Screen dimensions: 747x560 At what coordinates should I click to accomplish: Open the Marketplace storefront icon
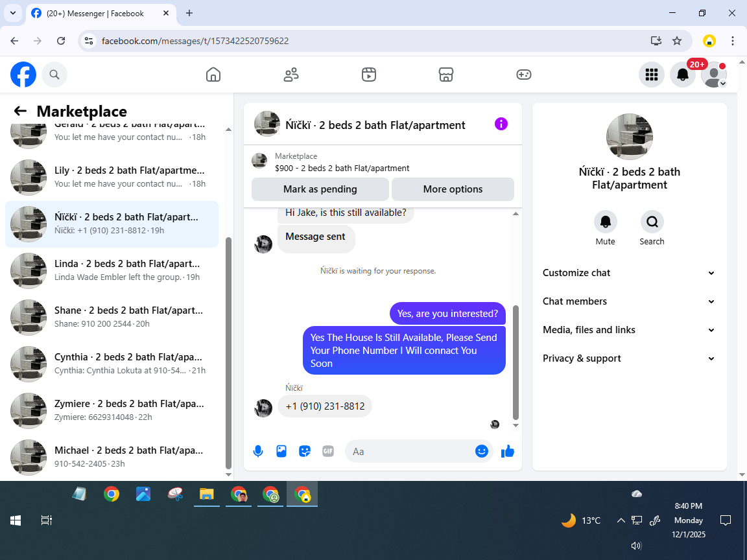[x=446, y=75]
